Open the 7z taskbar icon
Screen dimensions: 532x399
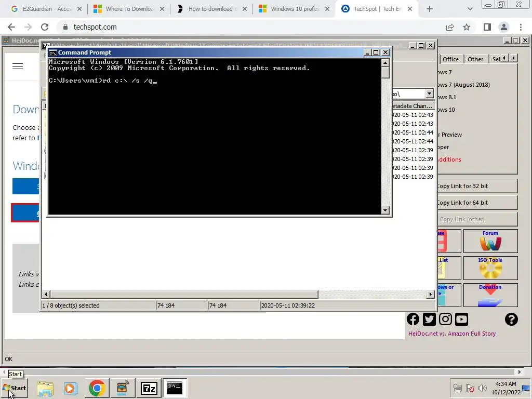point(149,388)
